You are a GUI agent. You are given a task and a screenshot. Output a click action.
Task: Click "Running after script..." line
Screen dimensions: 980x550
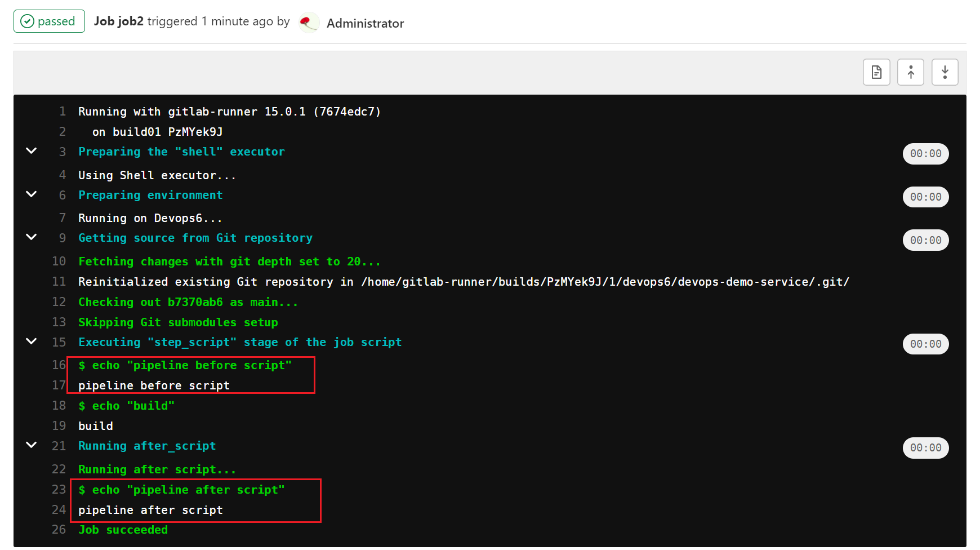[x=157, y=469]
